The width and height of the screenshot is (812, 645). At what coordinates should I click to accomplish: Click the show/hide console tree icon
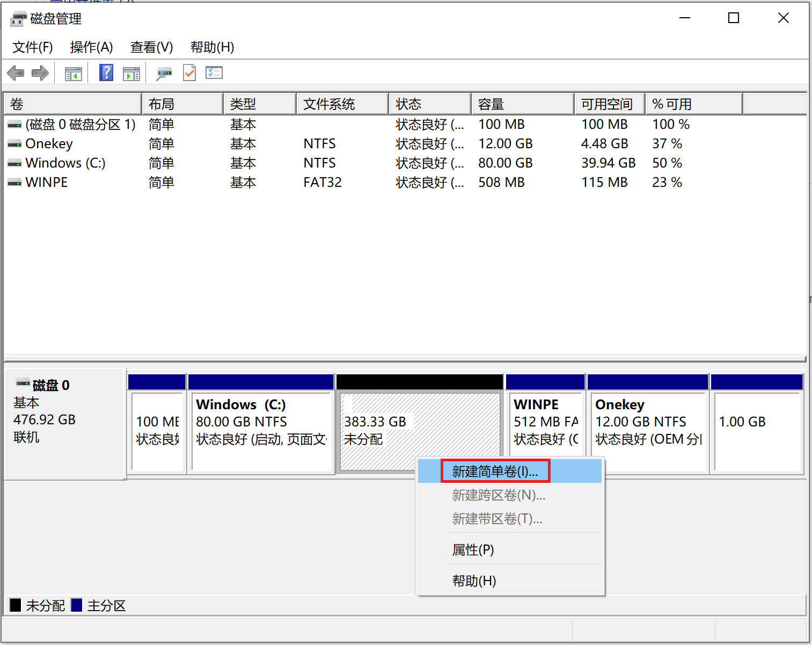pyautogui.click(x=73, y=74)
